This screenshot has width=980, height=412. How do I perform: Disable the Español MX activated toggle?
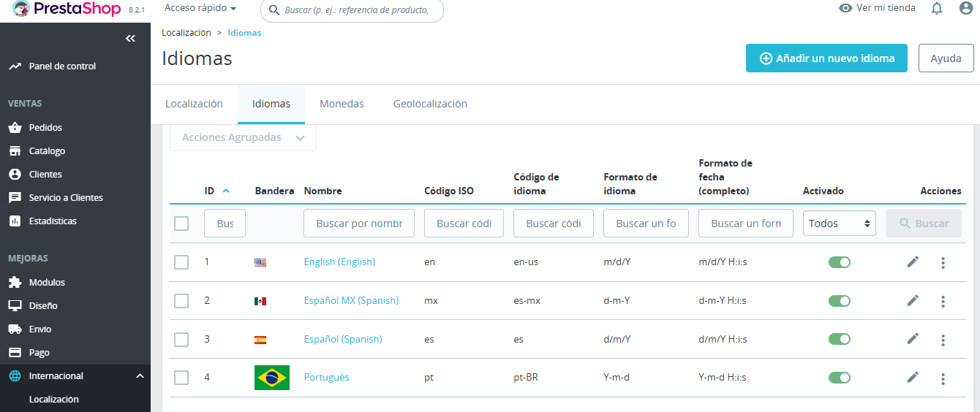(x=840, y=301)
